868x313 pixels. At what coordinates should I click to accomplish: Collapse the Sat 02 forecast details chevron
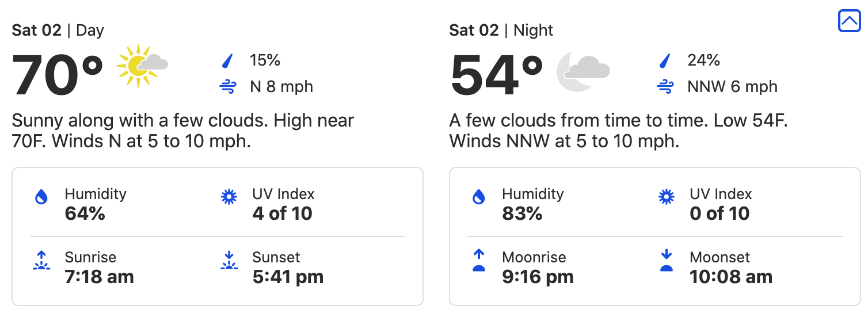pyautogui.click(x=849, y=21)
